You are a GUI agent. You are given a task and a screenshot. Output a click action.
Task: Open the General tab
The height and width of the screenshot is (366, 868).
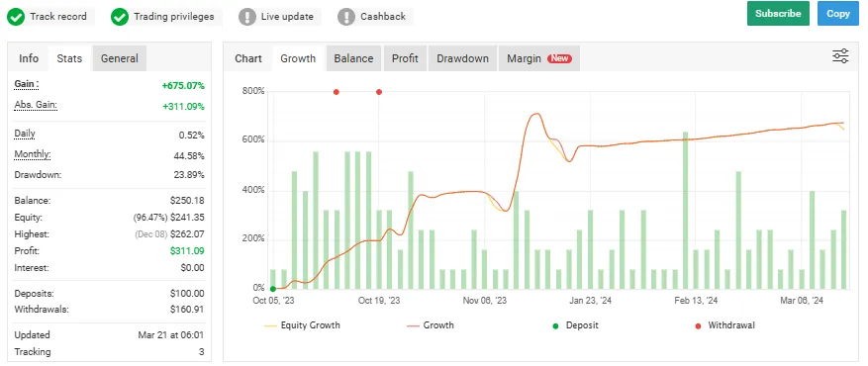point(120,58)
